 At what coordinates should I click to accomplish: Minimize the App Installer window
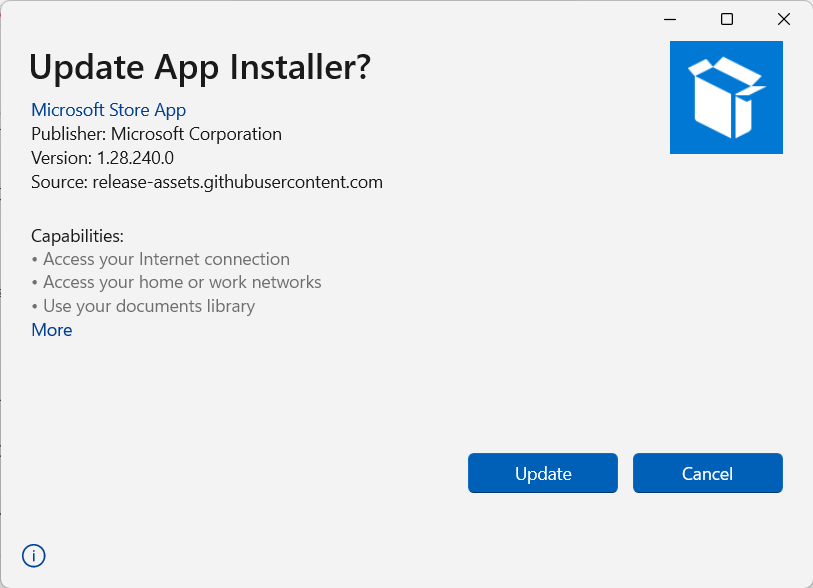tap(670, 19)
